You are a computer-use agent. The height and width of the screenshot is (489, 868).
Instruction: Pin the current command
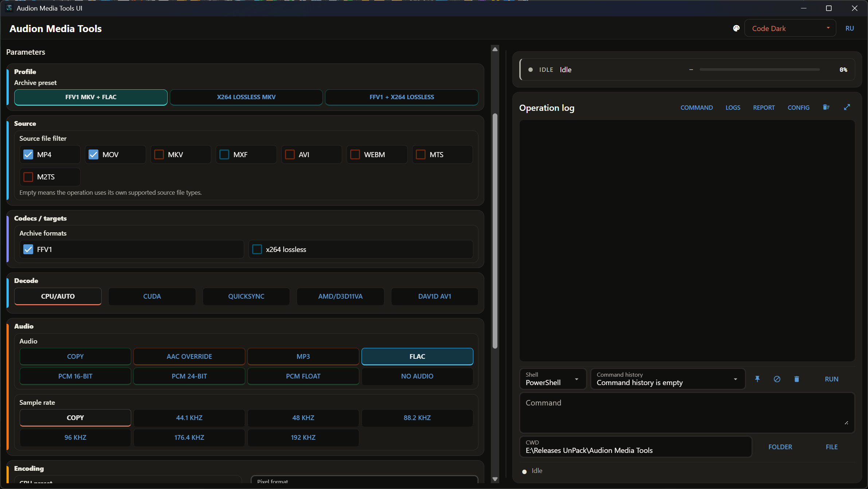[757, 379]
